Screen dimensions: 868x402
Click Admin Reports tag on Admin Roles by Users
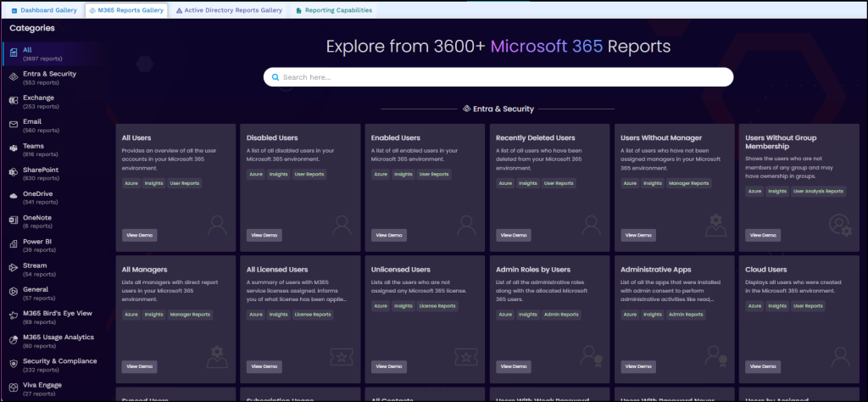coord(561,315)
